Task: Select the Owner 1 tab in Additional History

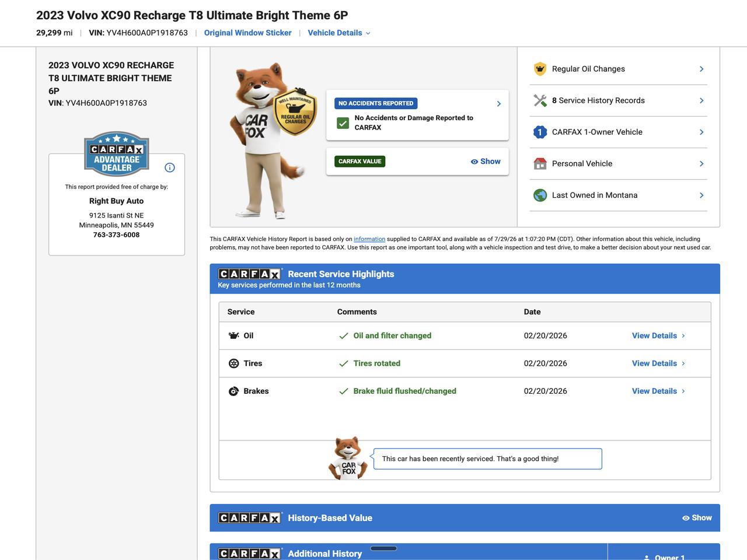Action: tap(664, 555)
